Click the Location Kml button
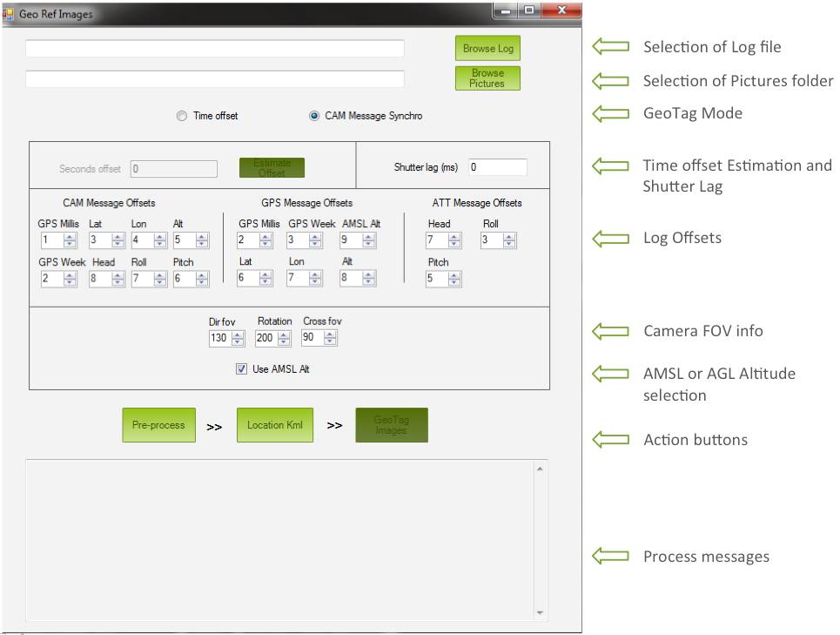The height and width of the screenshot is (635, 840). 275,425
